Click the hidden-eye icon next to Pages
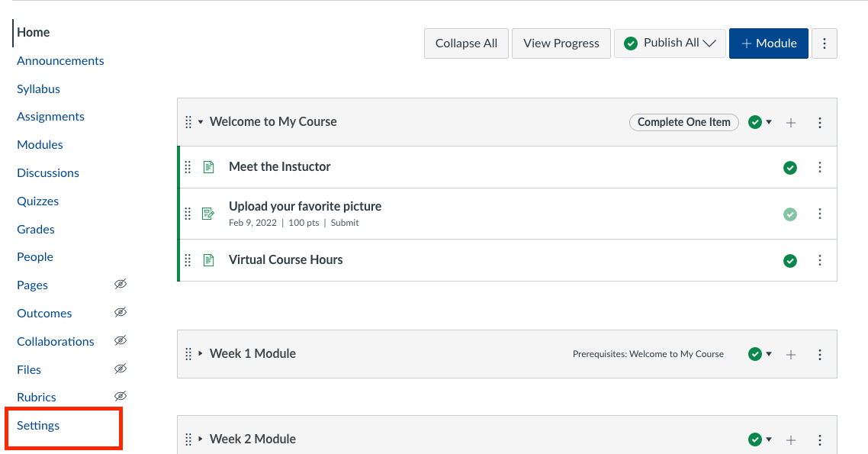868x454 pixels. [x=120, y=284]
